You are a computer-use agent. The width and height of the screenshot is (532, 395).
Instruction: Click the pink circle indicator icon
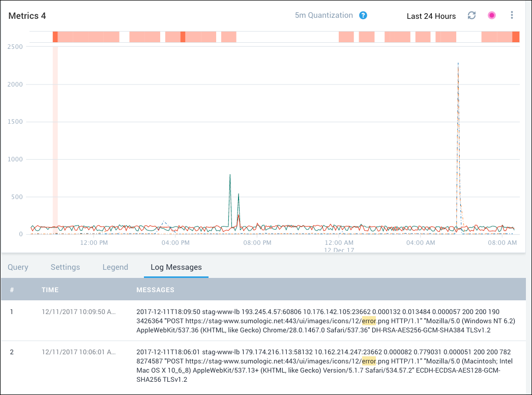tap(491, 15)
